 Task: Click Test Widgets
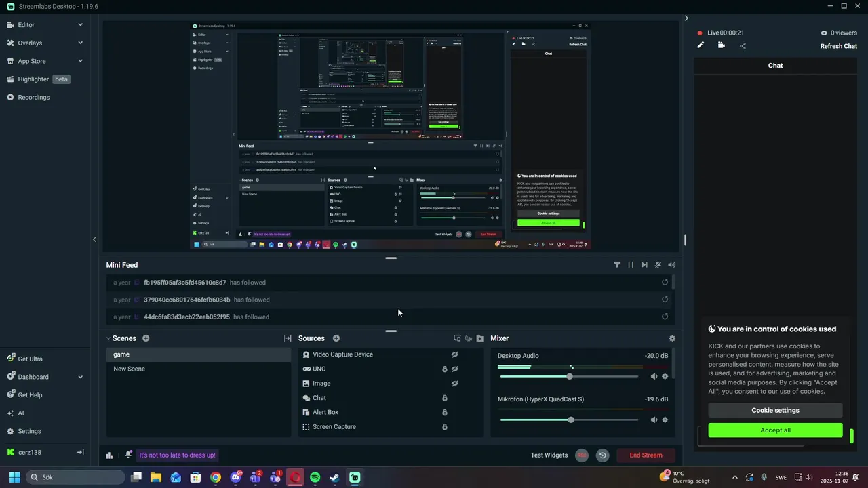click(x=549, y=455)
